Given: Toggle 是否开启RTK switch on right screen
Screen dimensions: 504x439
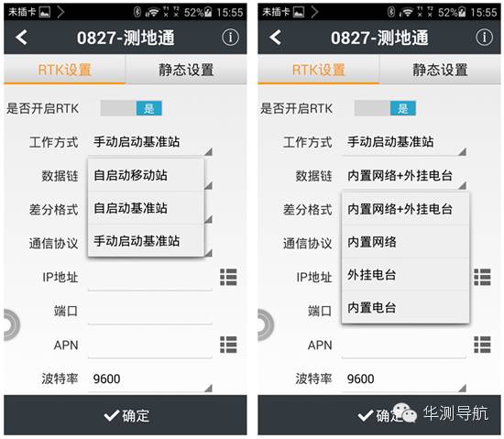Looking at the screenshot, I should [385, 108].
